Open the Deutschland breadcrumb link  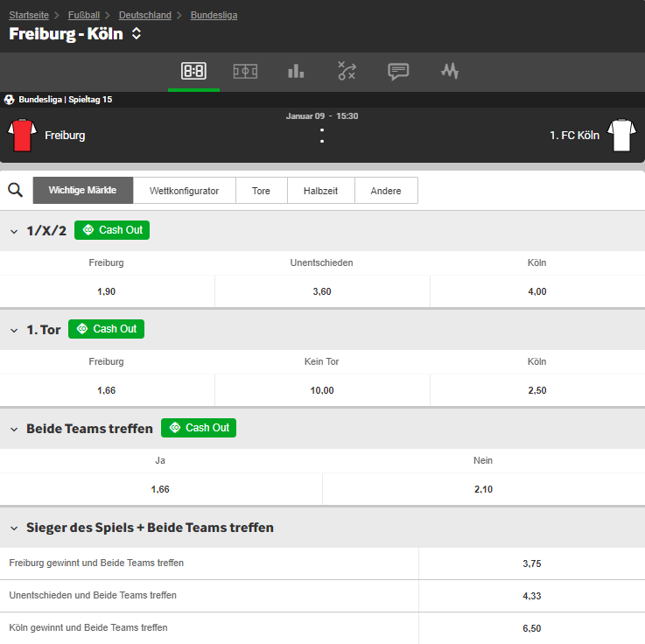pos(144,15)
